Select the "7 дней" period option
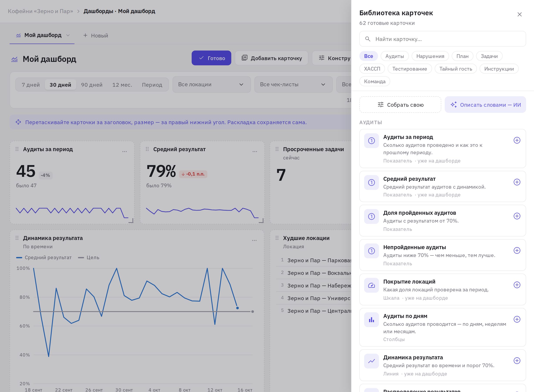This screenshot has width=534, height=392. (31, 85)
